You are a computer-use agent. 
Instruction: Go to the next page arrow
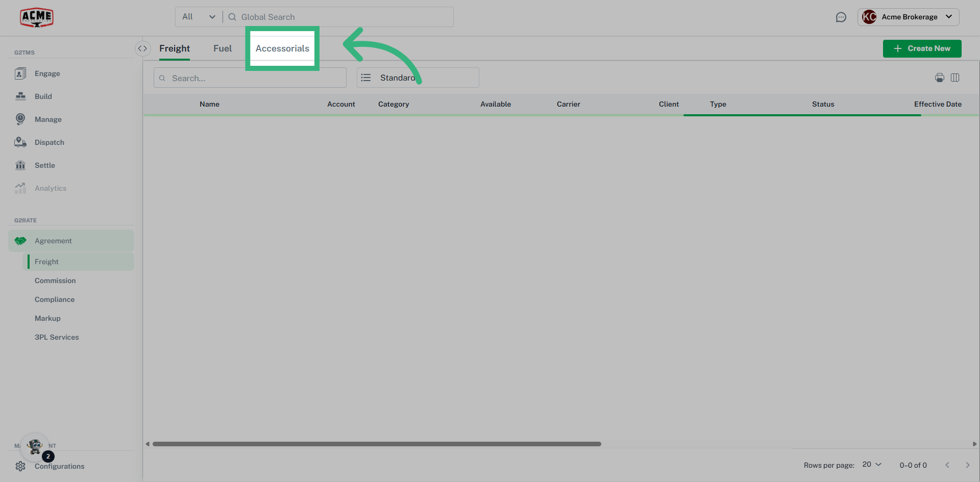coord(967,465)
